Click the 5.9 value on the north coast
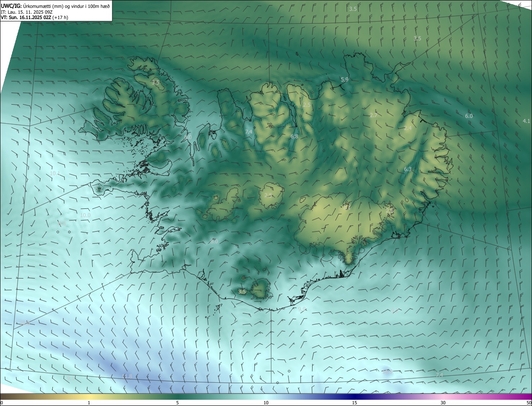Screen dimensions: 532x406 345,79
